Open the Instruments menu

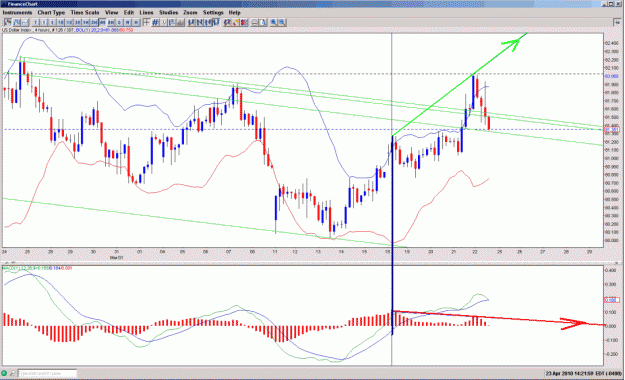point(17,12)
